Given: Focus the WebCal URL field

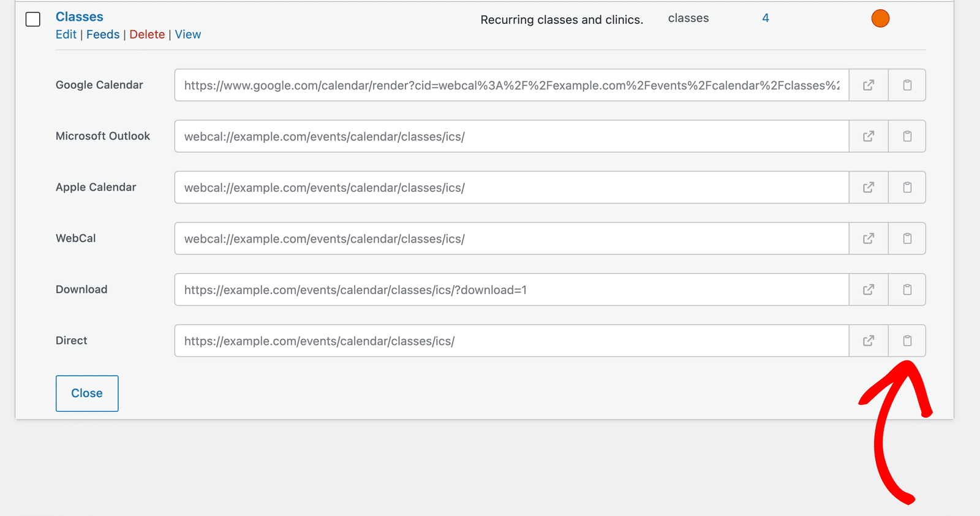Looking at the screenshot, I should 511,238.
